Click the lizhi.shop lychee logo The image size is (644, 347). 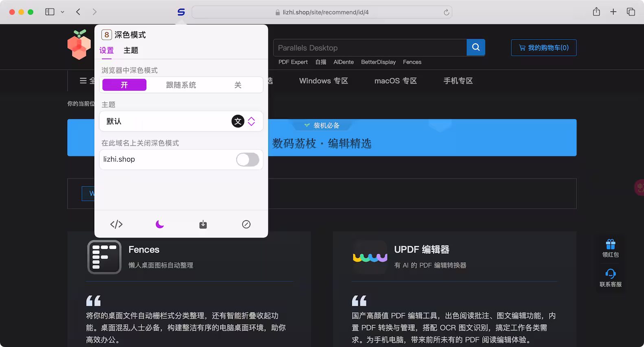tap(79, 45)
